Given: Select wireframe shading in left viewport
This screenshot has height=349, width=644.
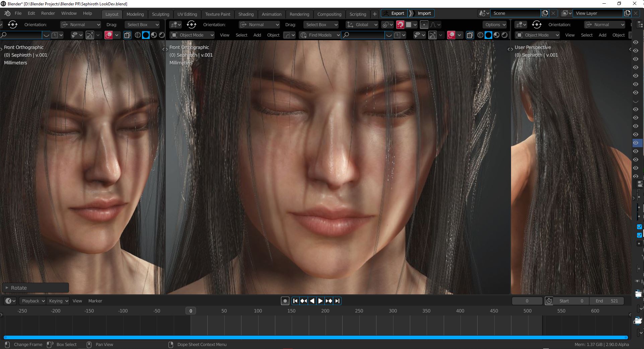Looking at the screenshot, I should 138,35.
